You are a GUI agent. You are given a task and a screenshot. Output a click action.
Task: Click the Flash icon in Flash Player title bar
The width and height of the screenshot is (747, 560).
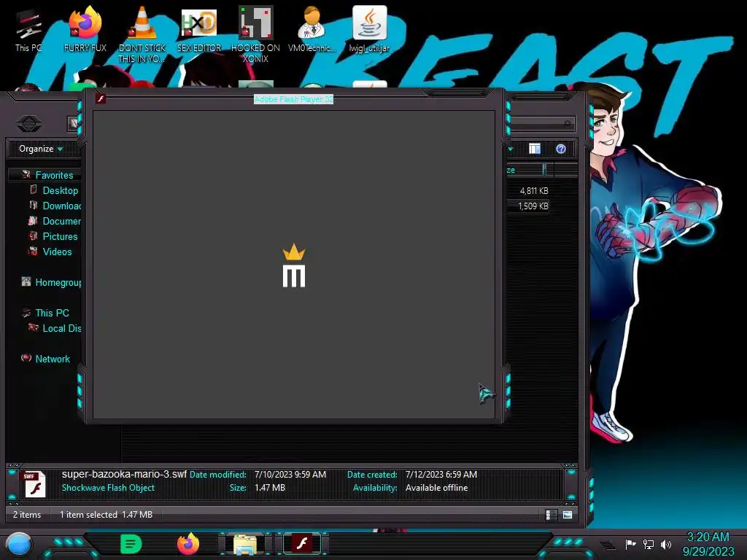click(101, 98)
